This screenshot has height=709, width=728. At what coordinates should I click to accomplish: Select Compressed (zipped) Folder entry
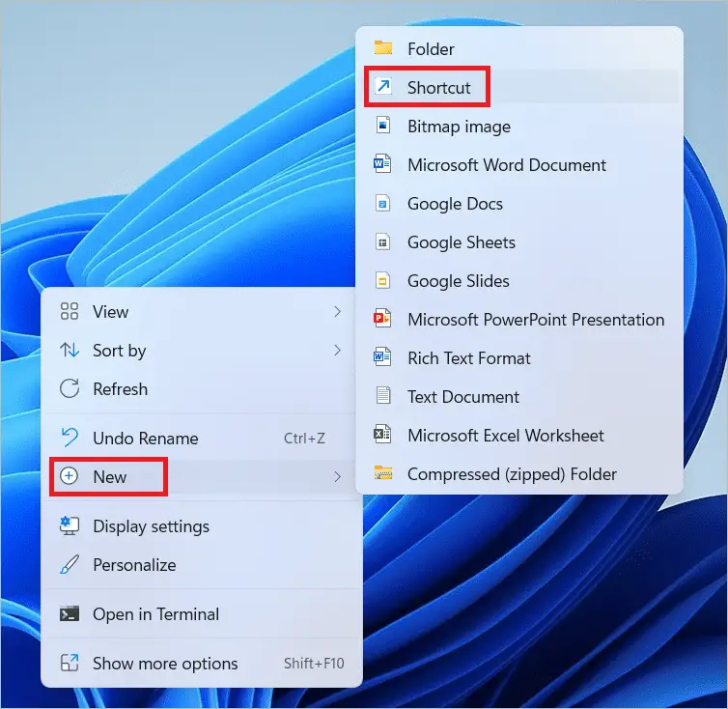coord(519,473)
